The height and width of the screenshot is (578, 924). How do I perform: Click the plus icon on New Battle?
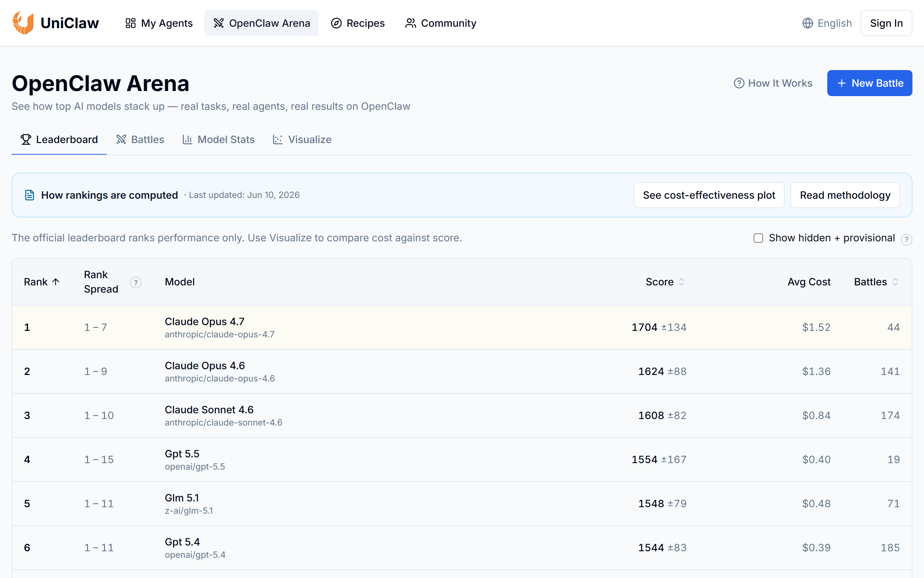tap(842, 83)
